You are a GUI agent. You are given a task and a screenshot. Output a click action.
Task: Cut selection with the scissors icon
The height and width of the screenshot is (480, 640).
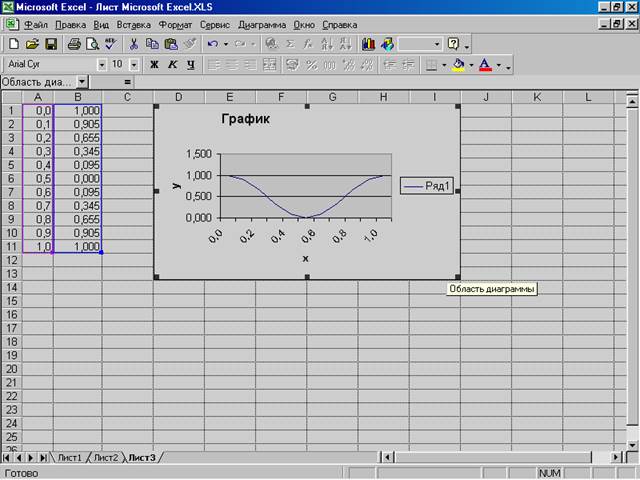click(133, 44)
